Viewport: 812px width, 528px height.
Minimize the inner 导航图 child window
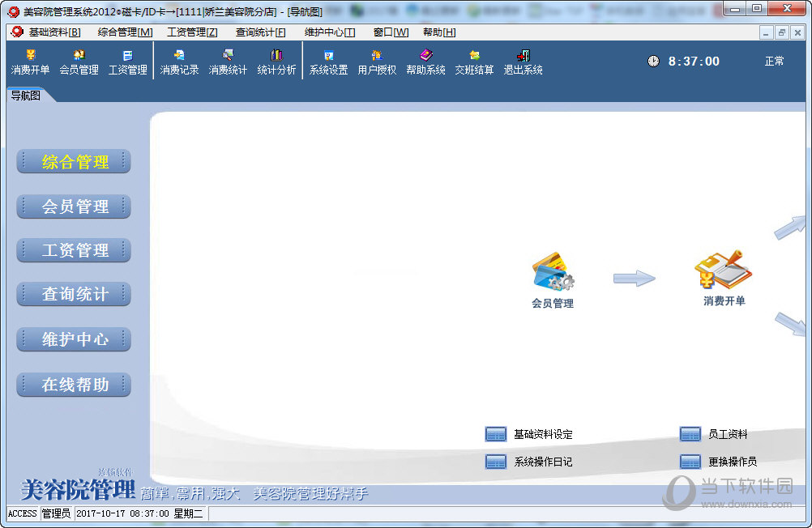[766, 33]
